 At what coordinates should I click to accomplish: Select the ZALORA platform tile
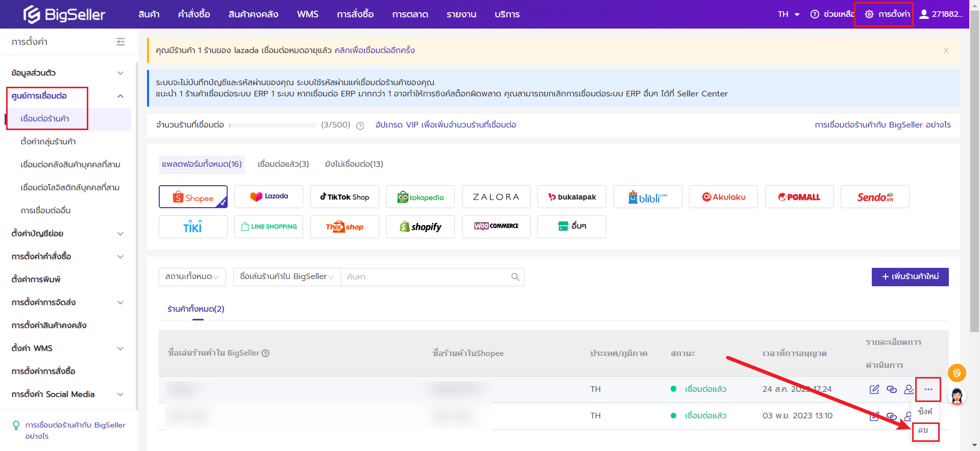(x=496, y=197)
